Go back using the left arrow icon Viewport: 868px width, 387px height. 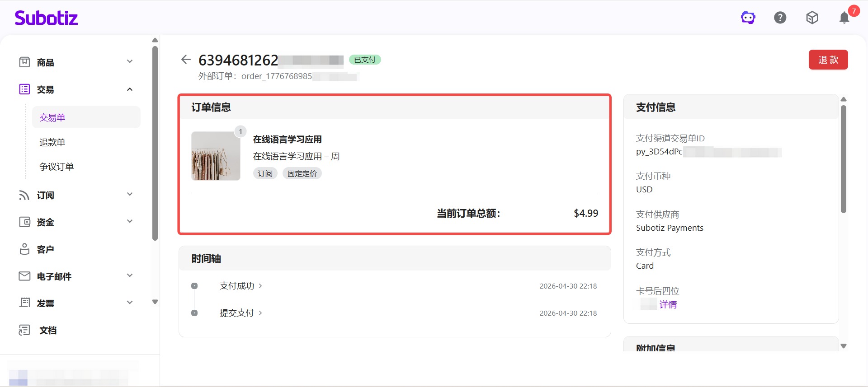click(x=186, y=59)
